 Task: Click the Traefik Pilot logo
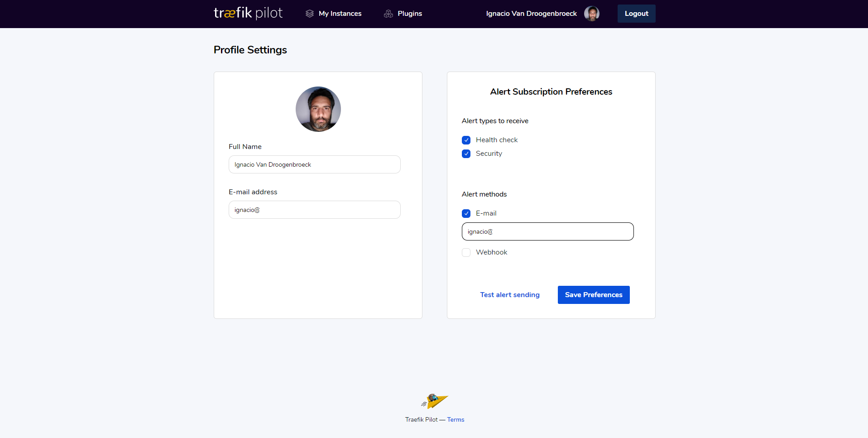click(248, 13)
